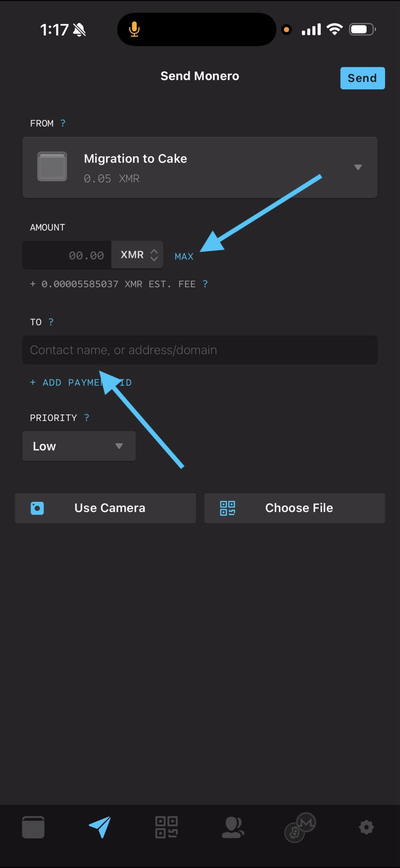The image size is (400, 868).
Task: Tap the MAX amount link
Action: (184, 256)
